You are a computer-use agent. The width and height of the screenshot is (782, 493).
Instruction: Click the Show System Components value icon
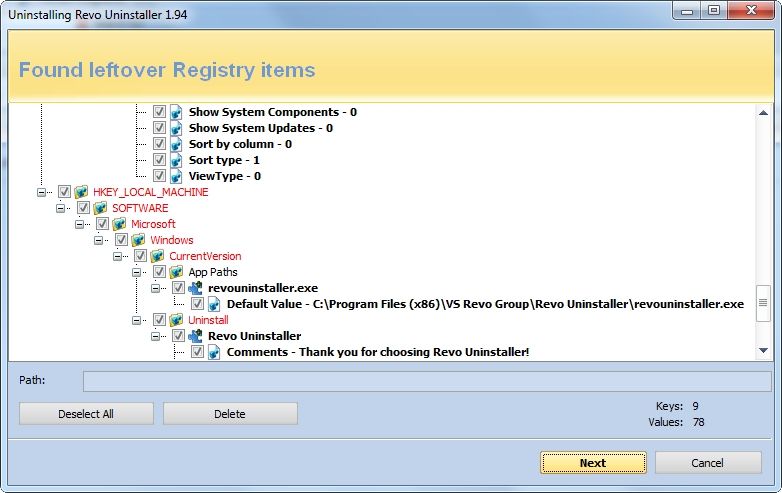tap(176, 112)
